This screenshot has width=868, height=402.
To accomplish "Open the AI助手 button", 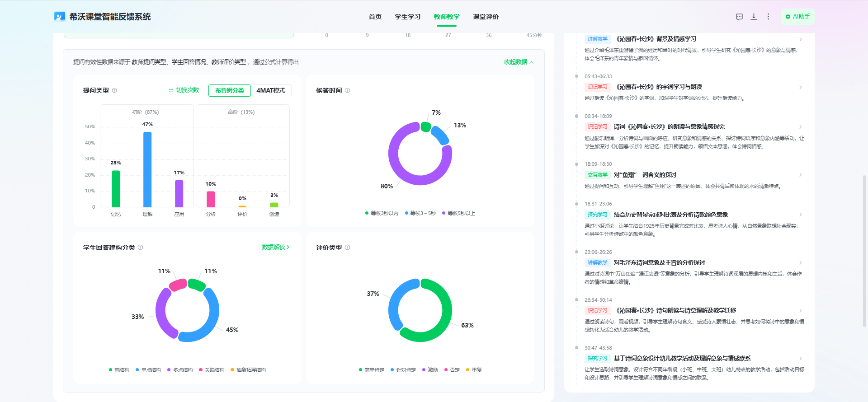I will click(797, 17).
